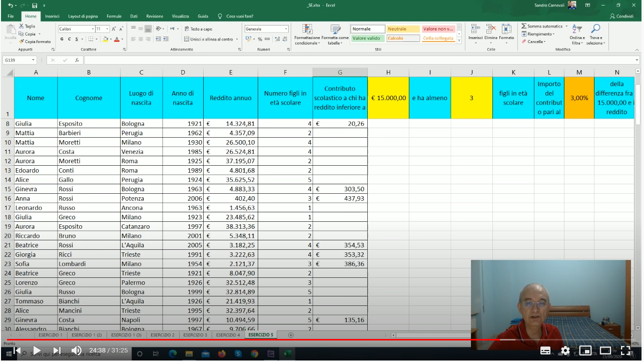Decrease font size with the smaller A
644x362 pixels.
click(121, 29)
